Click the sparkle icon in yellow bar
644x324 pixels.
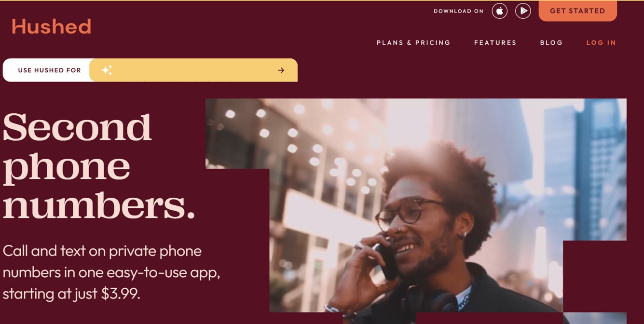click(107, 70)
